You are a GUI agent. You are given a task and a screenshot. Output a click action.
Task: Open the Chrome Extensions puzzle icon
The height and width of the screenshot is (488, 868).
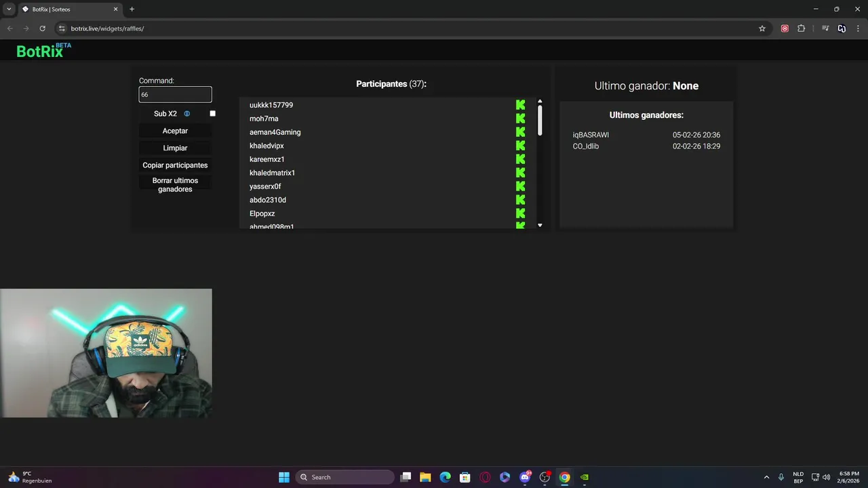point(801,28)
